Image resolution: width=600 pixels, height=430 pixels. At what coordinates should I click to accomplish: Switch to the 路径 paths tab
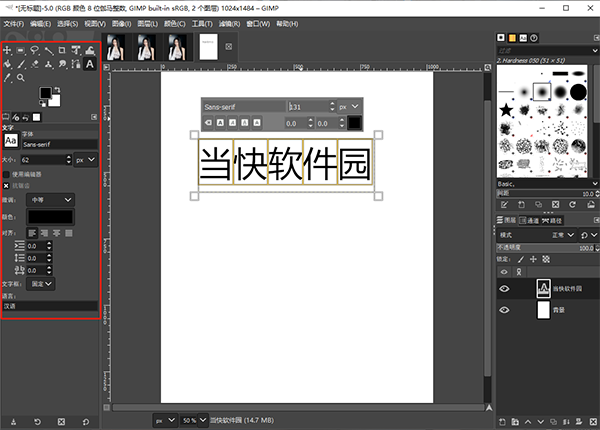(x=552, y=220)
